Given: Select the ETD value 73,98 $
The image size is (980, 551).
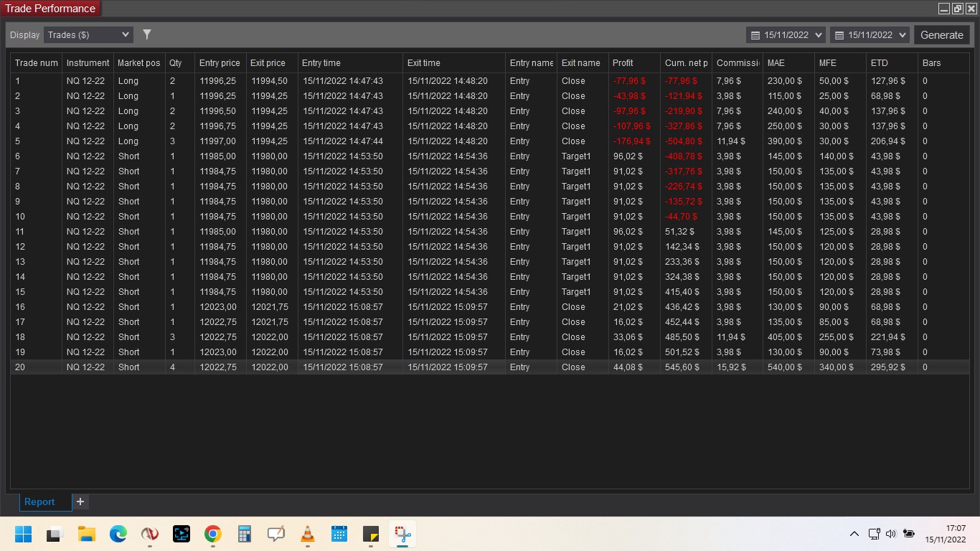Looking at the screenshot, I should point(885,352).
